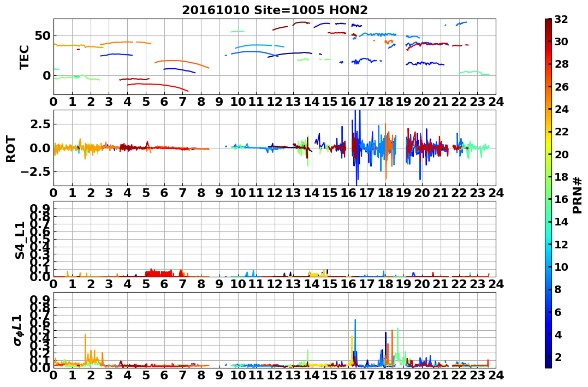
Task: Click hour 6 on ROT panel x-axis
Action: pos(164,193)
